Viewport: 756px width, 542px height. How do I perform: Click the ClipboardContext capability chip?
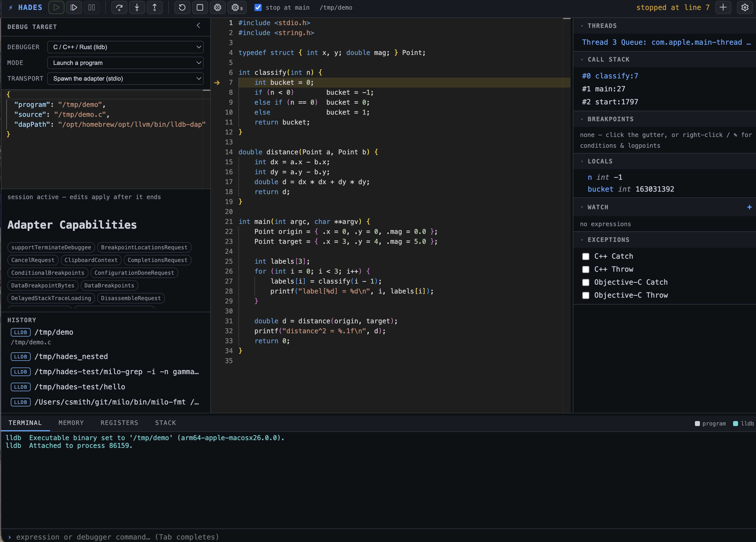91,260
